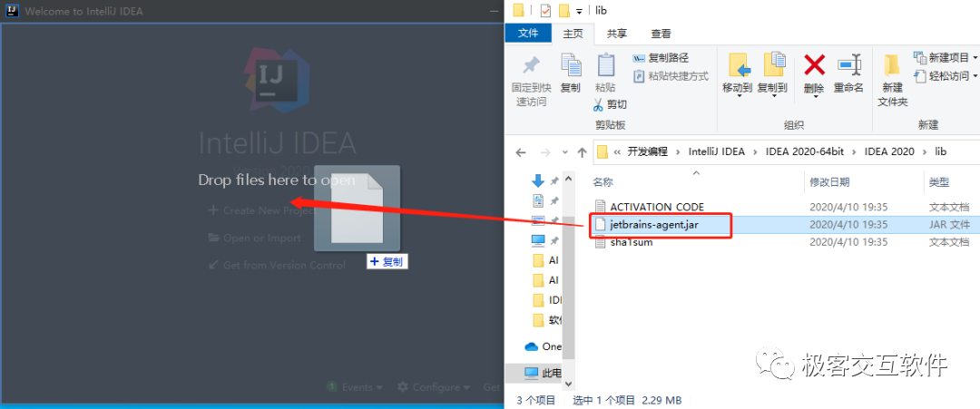Switch to the 共享 ribbon tab
The height and width of the screenshot is (409, 980).
[617, 34]
